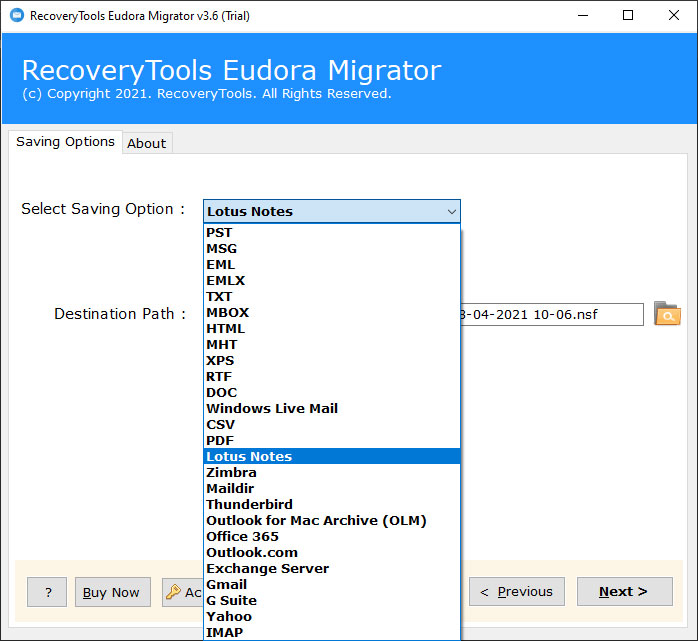
Task: Choose MSG from the saving options list
Action: [332, 248]
